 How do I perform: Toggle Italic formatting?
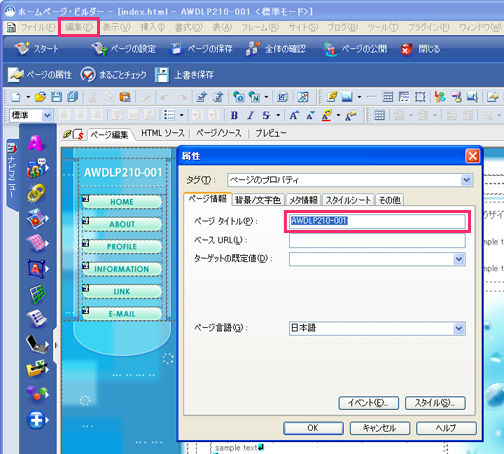click(x=250, y=115)
